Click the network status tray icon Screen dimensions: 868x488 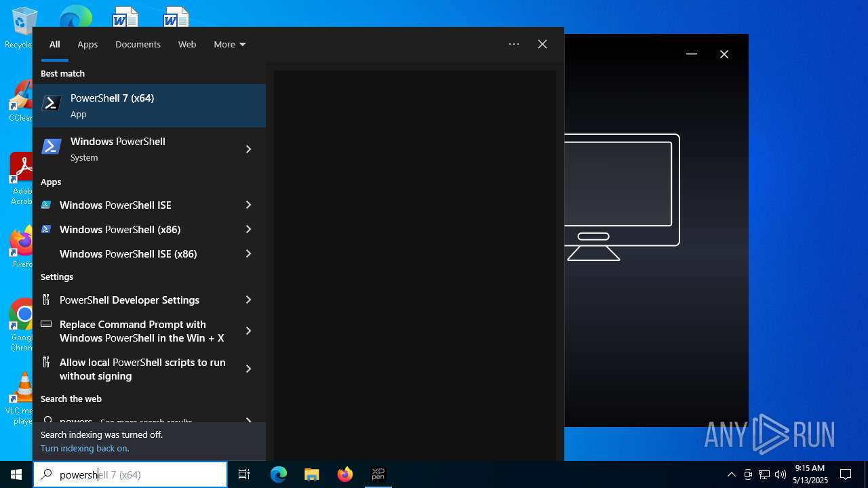click(x=764, y=474)
